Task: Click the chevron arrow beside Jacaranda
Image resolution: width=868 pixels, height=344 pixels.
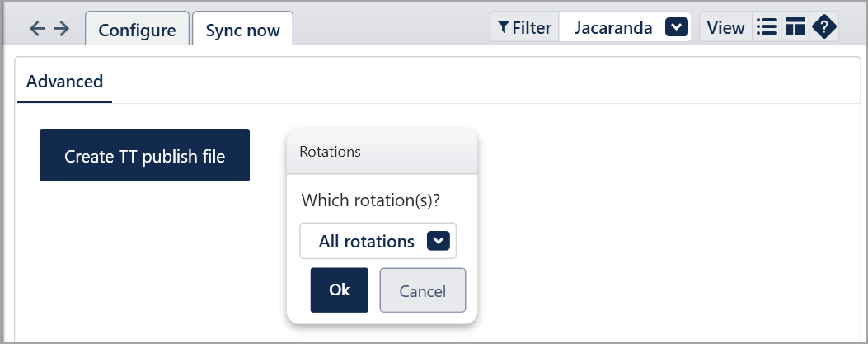Action: [x=677, y=26]
